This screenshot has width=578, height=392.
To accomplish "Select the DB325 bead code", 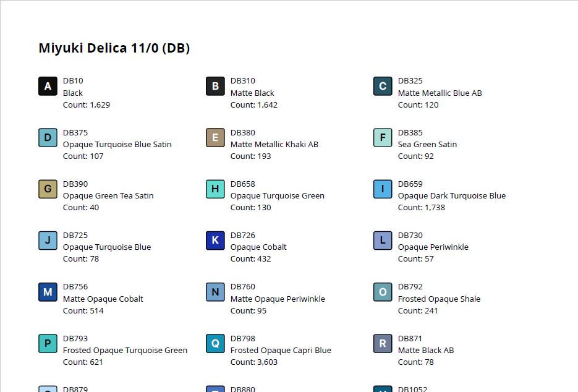I will tap(410, 81).
